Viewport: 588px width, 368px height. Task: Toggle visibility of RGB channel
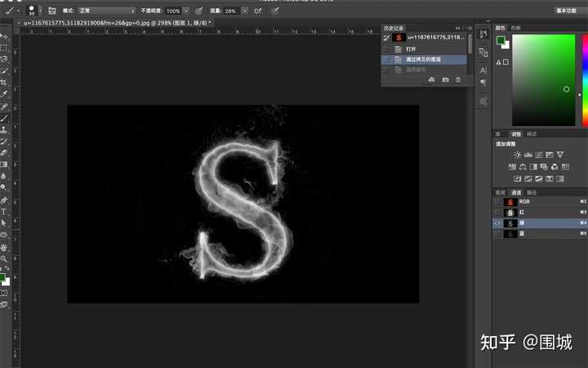point(497,202)
